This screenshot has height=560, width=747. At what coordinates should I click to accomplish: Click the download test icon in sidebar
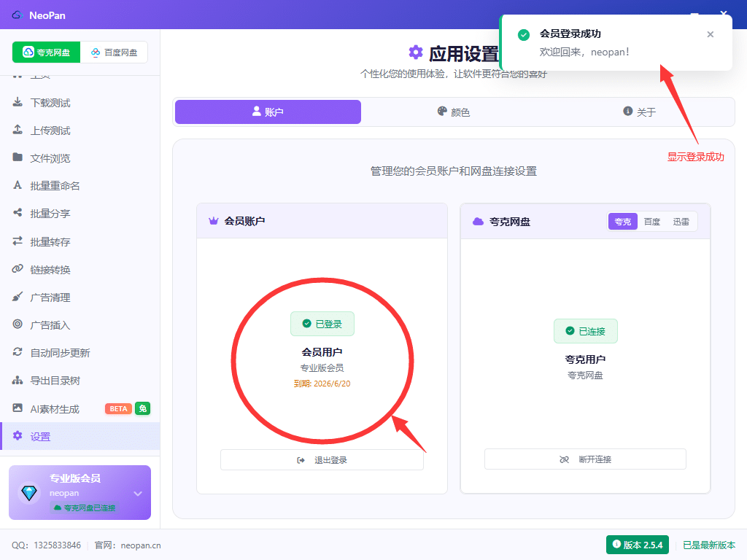pyautogui.click(x=18, y=102)
